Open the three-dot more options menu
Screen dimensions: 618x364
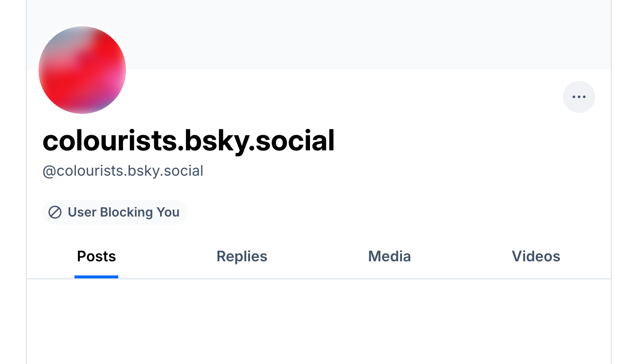[x=579, y=97]
